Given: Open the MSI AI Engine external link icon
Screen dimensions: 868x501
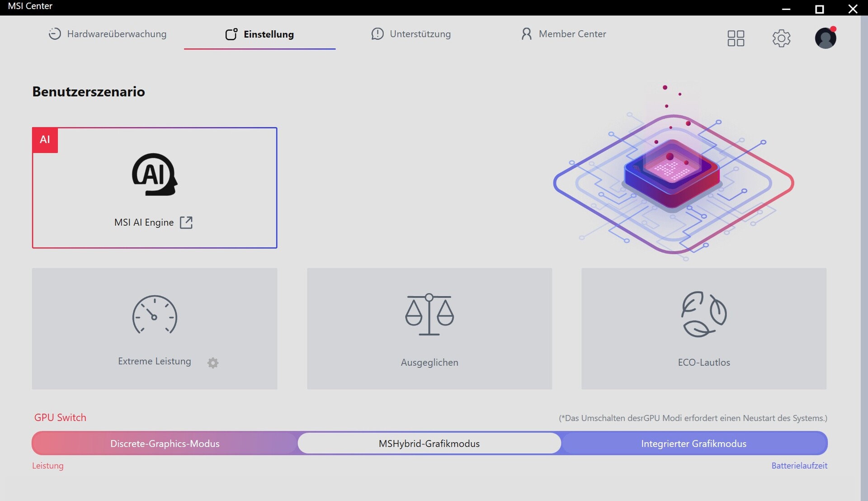Looking at the screenshot, I should tap(186, 222).
